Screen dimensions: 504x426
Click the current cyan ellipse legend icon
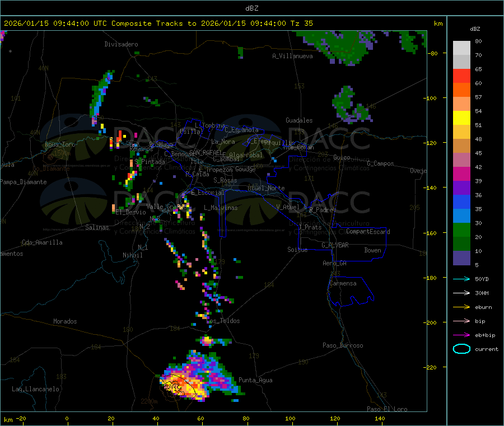click(x=461, y=349)
